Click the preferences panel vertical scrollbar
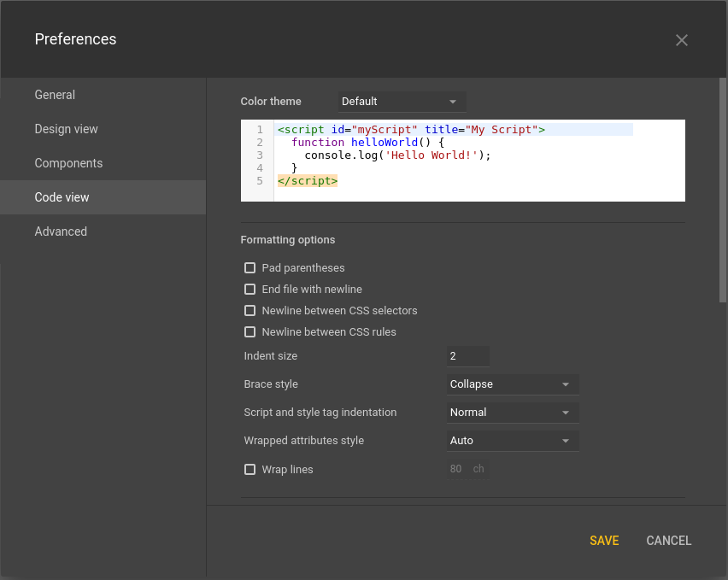This screenshot has height=580, width=728. pos(723,190)
